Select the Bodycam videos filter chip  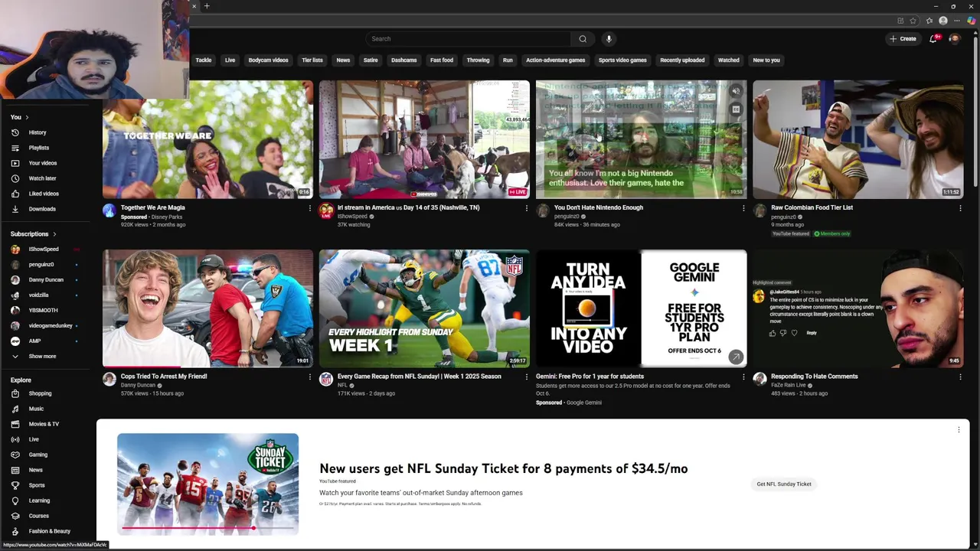(x=268, y=60)
